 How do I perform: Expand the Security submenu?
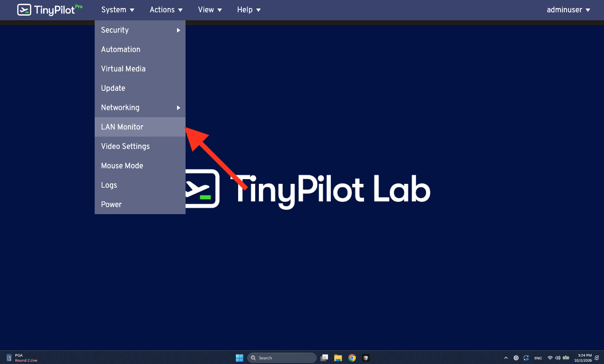coord(140,30)
